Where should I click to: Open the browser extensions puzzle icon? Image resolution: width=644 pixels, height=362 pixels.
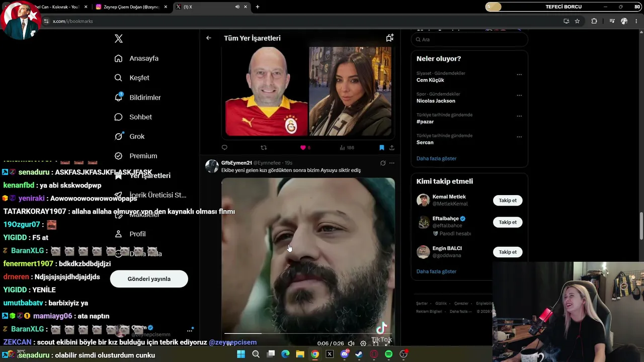tap(594, 21)
